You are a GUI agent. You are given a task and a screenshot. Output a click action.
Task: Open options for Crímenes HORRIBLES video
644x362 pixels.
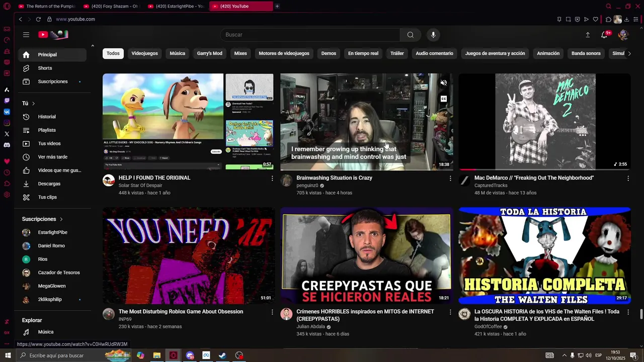click(450, 312)
